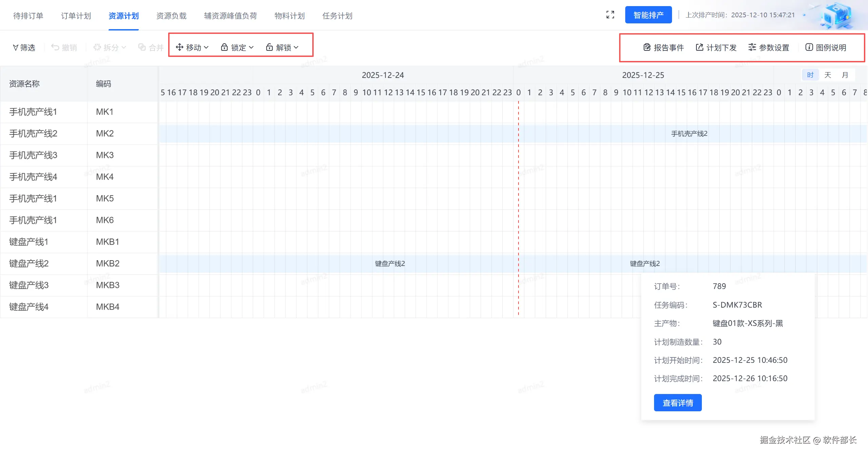Click the filter funnel icon
The width and height of the screenshot is (868, 456).
tap(15, 47)
